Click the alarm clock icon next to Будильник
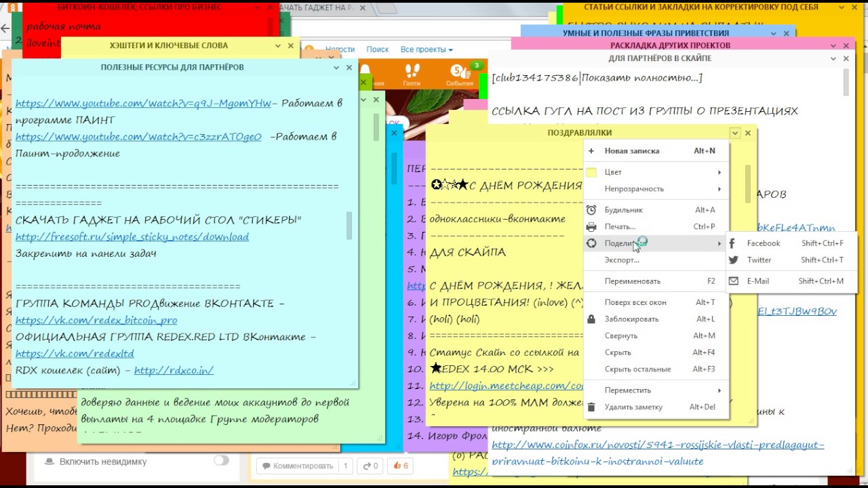Image resolution: width=868 pixels, height=488 pixels. coord(591,210)
